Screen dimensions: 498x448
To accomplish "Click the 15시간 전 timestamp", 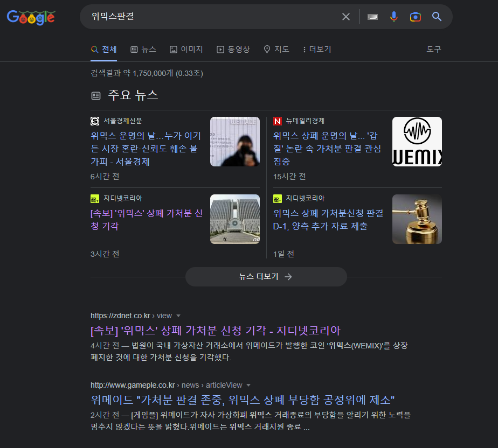I will coord(289,177).
